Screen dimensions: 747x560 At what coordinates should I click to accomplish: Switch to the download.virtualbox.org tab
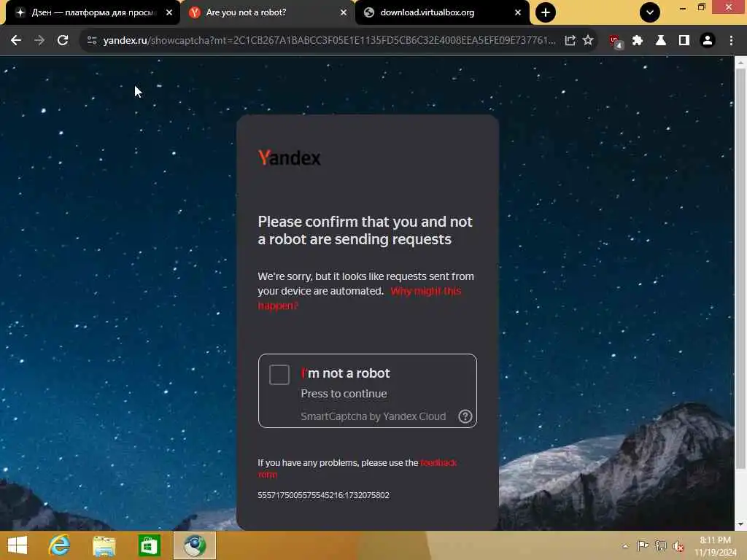tap(441, 12)
